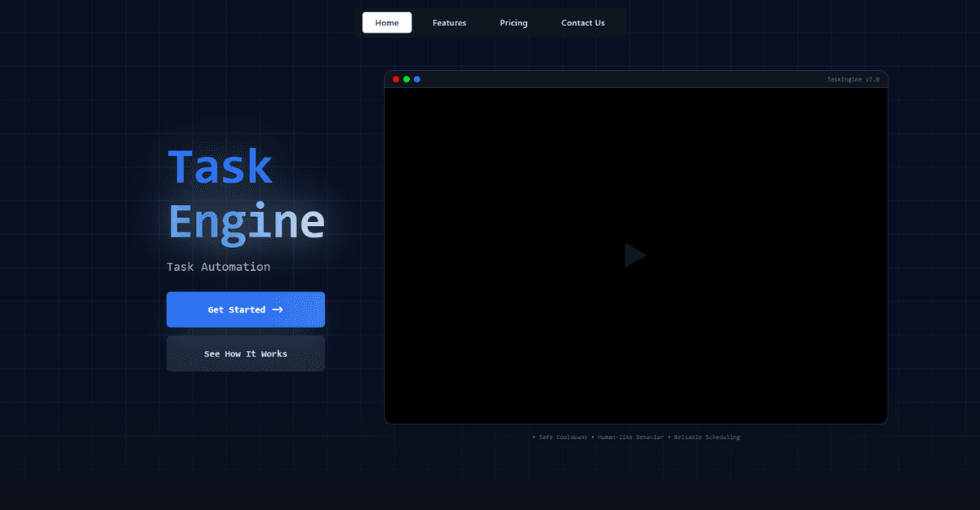Screen dimensions: 980x510
Task: Click the Safe Cooldowns footer link
Action: click(562, 437)
